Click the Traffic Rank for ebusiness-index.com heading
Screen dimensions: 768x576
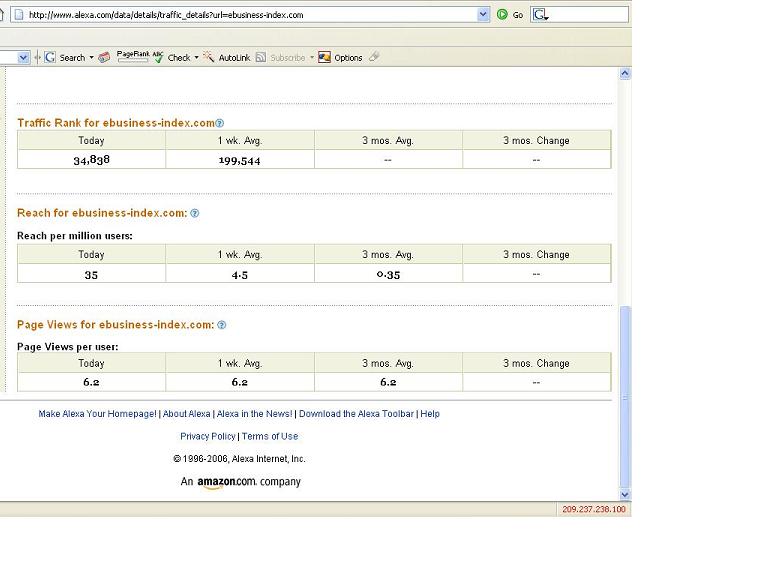pos(116,123)
